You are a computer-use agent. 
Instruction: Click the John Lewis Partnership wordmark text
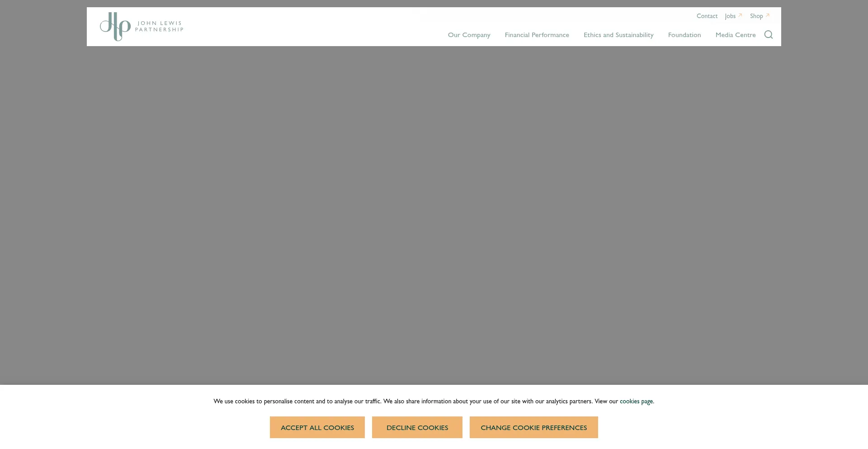(159, 26)
